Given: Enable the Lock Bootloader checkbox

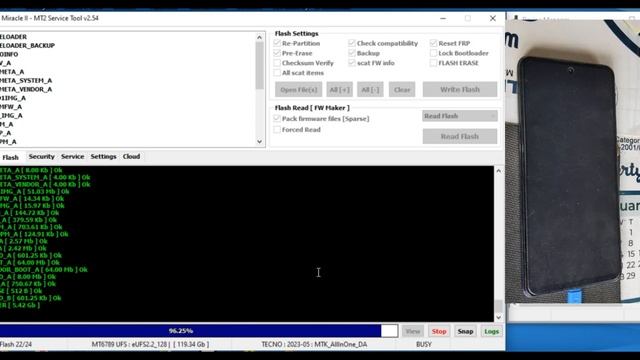Looking at the screenshot, I should click(433, 53).
